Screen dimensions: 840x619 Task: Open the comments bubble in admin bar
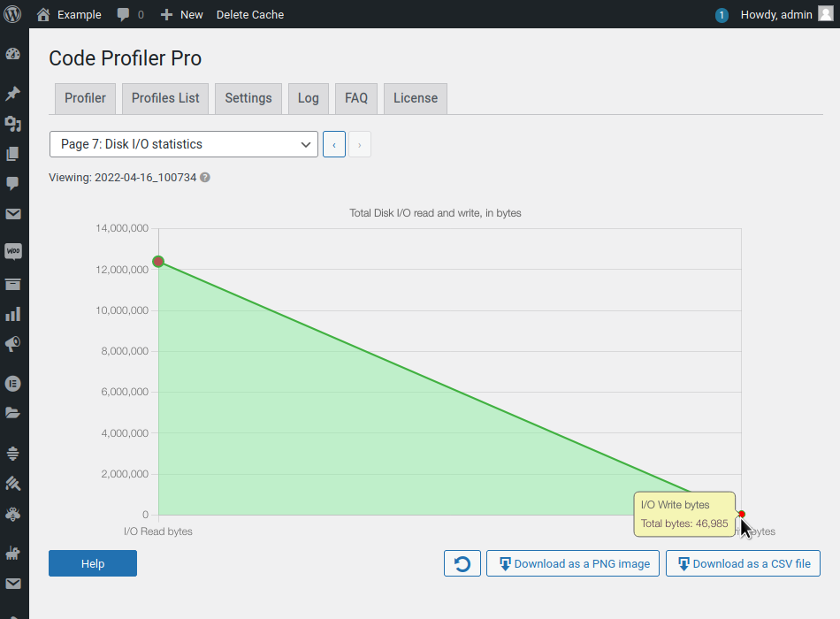tap(130, 14)
